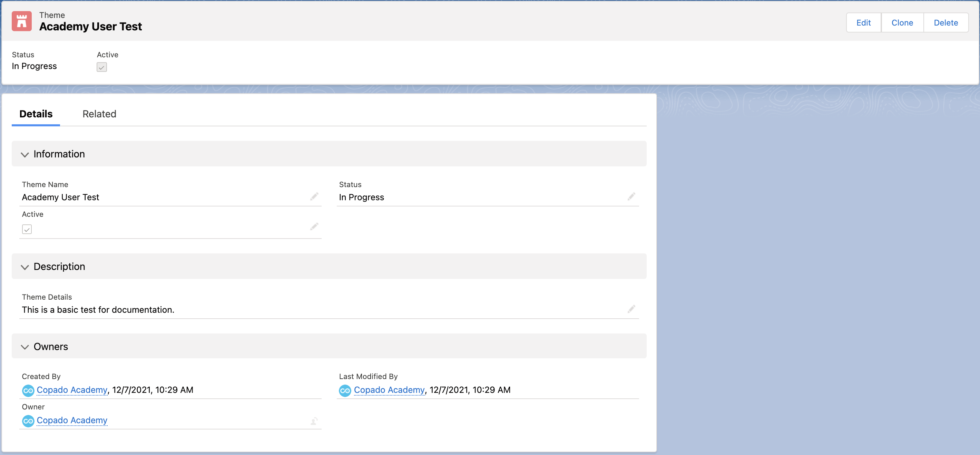
Task: Click the Theme castle icon in header
Action: pos(22,21)
